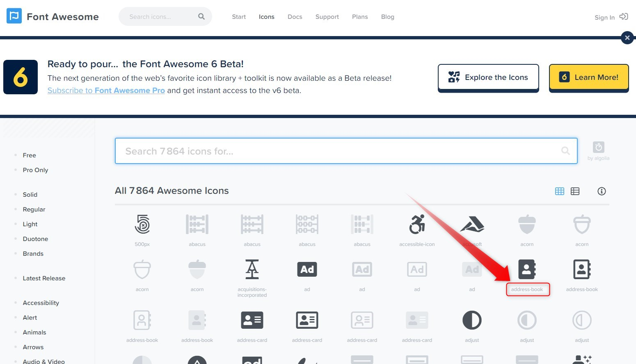Viewport: 636px width, 364px height.
Task: Select the accessible-icon wheelchair icon
Action: click(x=417, y=224)
